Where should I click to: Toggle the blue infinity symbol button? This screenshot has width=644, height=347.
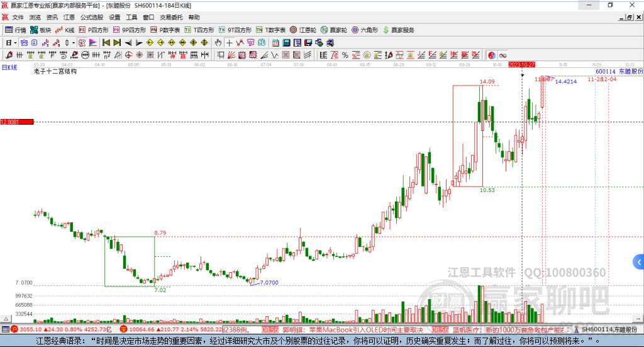502,55
